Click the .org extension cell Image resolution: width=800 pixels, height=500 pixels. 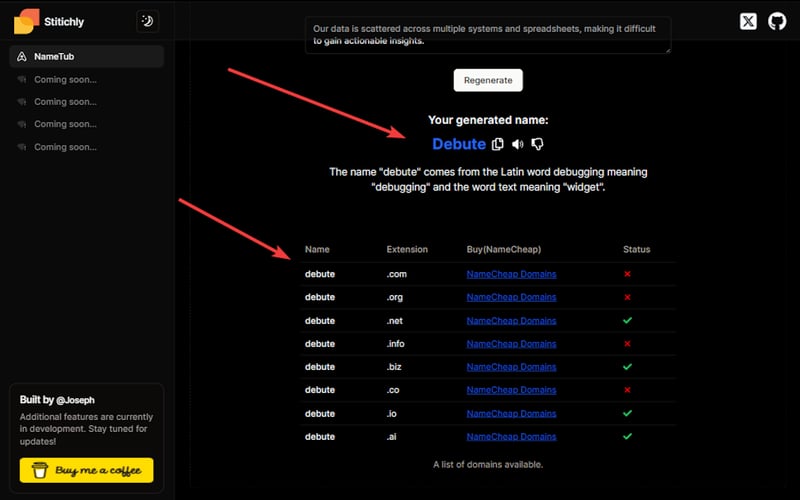(394, 297)
